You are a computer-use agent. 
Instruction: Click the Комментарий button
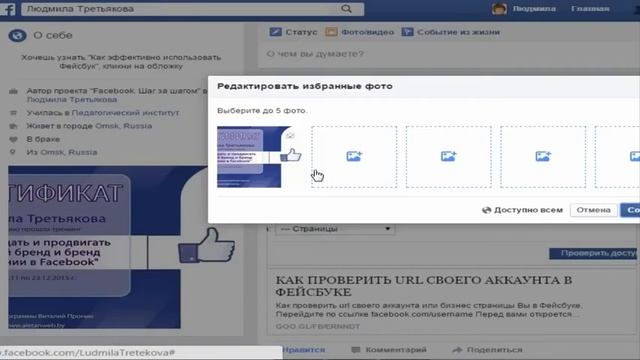pyautogui.click(x=389, y=350)
